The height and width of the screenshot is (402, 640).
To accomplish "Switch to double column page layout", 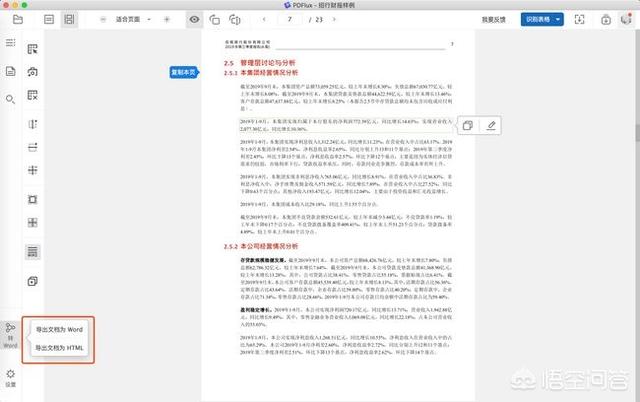I will 68,19.
